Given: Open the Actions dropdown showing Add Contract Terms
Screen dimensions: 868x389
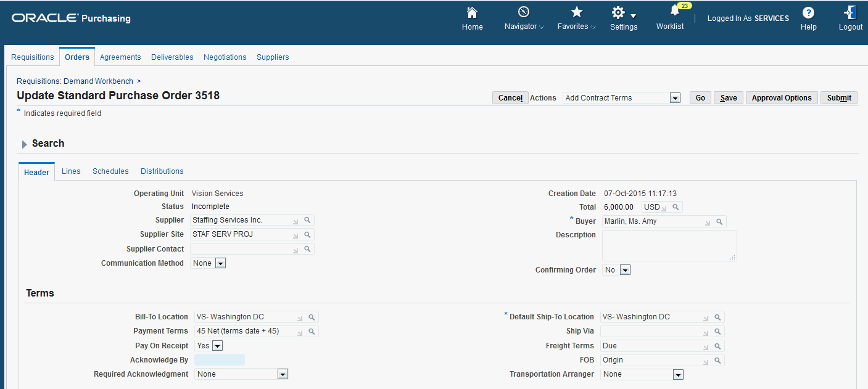Looking at the screenshot, I should 621,98.
